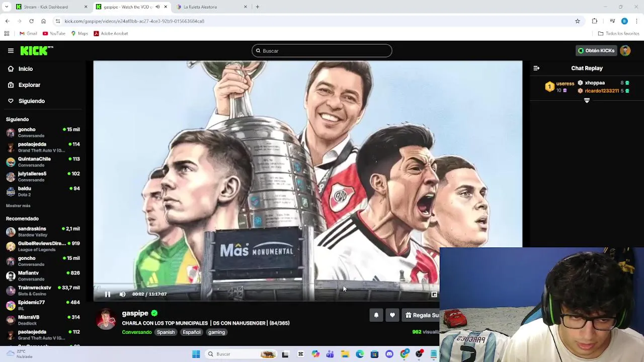Viewport: 644px width, 362px height.
Task: Open paolaojedda channel with 114 viewers
Action: click(x=43, y=147)
